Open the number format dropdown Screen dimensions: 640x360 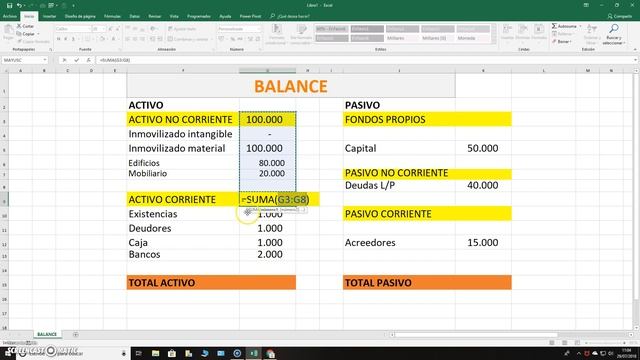click(259, 29)
